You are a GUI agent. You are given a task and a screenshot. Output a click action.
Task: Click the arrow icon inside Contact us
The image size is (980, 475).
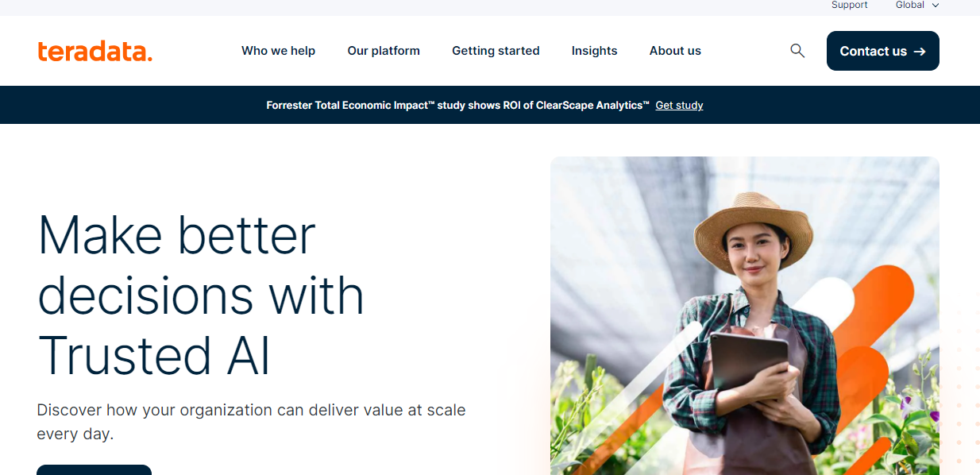[920, 52]
